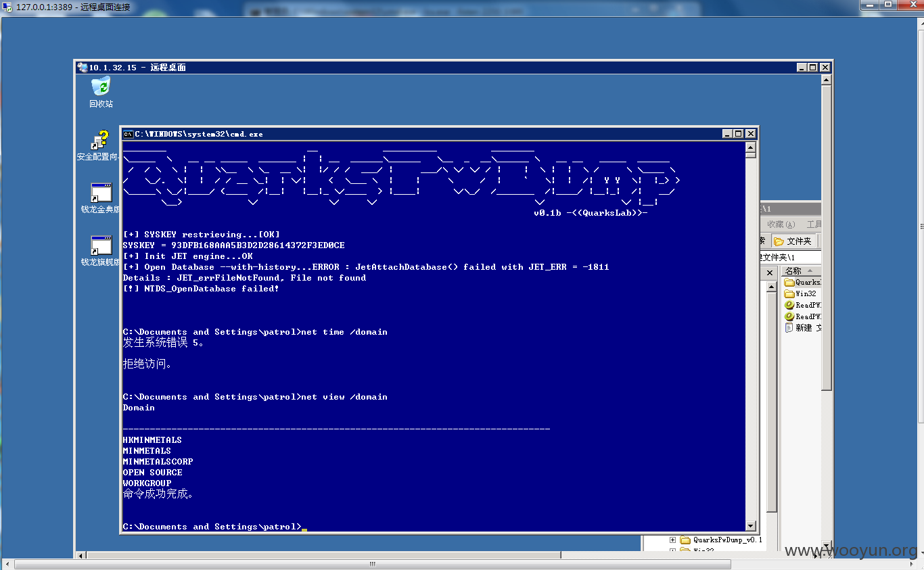Click the 'v0.1b -<(QuarksLab)>-' banner text
924x570 pixels.
591,213
